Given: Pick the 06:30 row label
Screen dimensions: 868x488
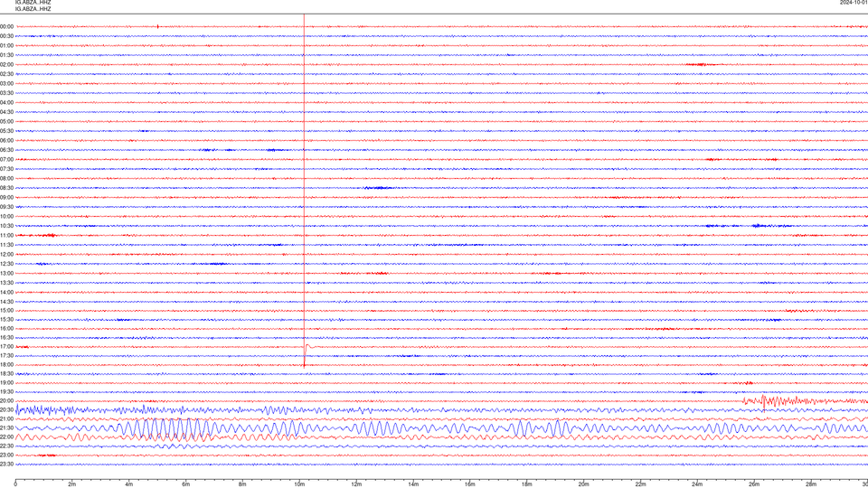Looking at the screenshot, I should 6,150.
